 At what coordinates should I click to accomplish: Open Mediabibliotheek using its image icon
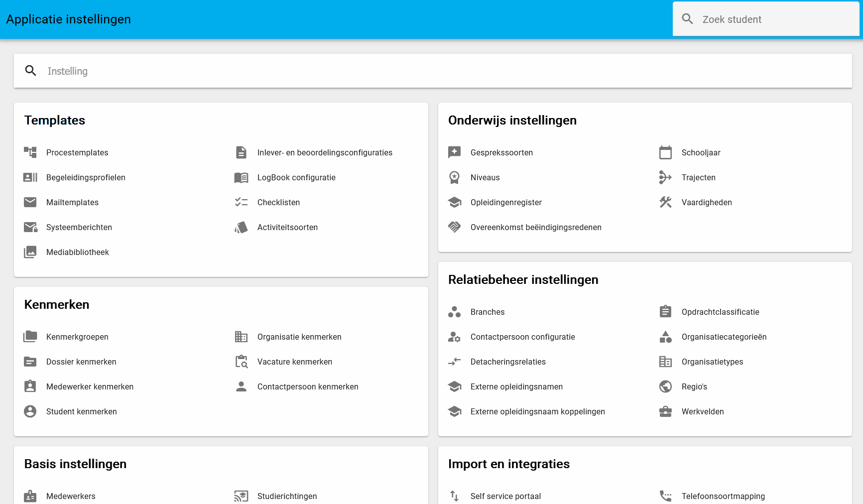pyautogui.click(x=30, y=252)
